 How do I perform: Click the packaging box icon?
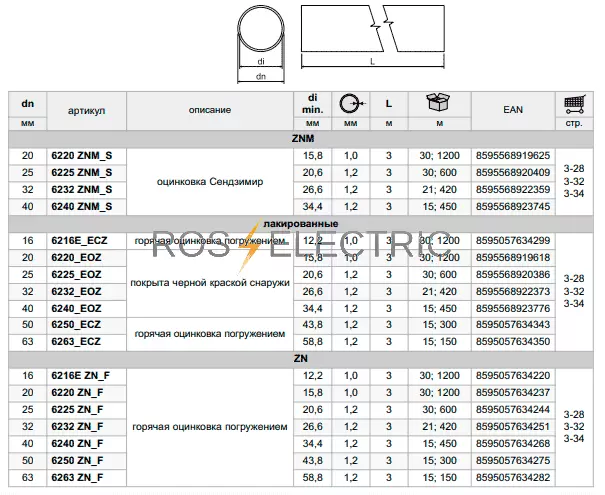tap(438, 102)
